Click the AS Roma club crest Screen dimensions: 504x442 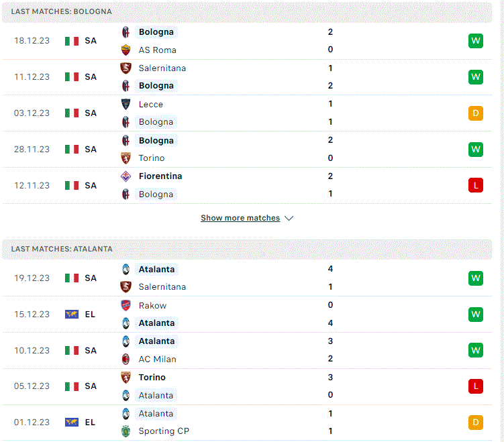point(125,50)
